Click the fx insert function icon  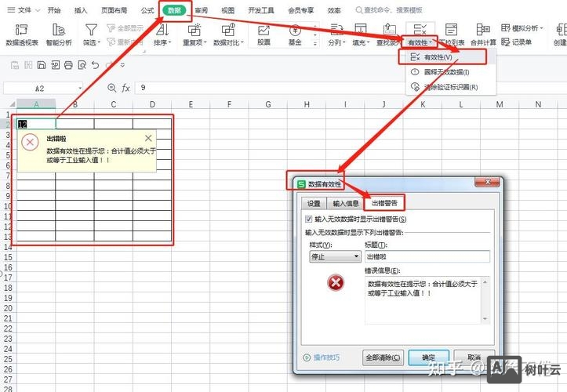pos(125,88)
